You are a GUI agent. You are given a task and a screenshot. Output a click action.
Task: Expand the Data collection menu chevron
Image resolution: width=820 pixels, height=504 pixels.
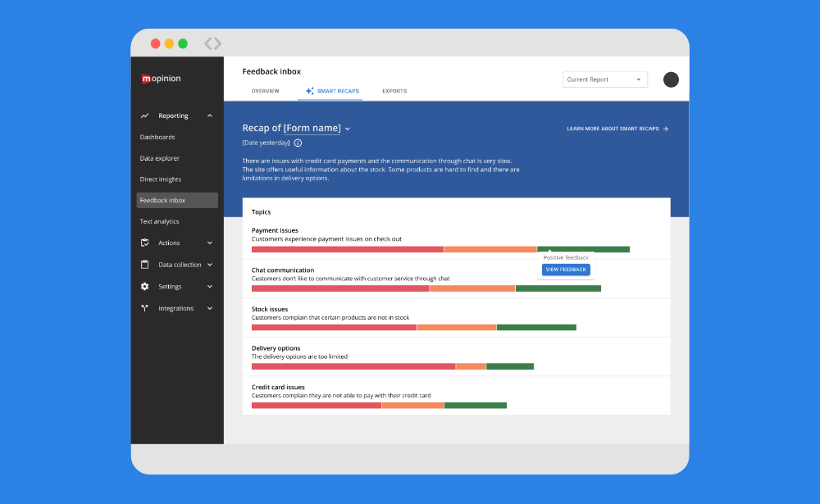210,265
